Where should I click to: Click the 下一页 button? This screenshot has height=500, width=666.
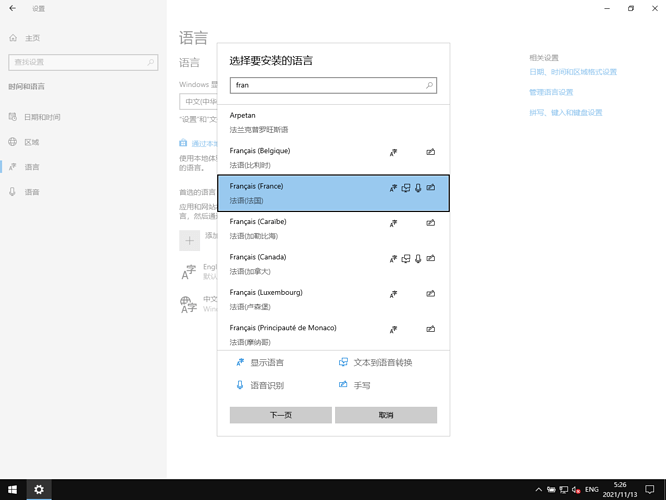281,415
